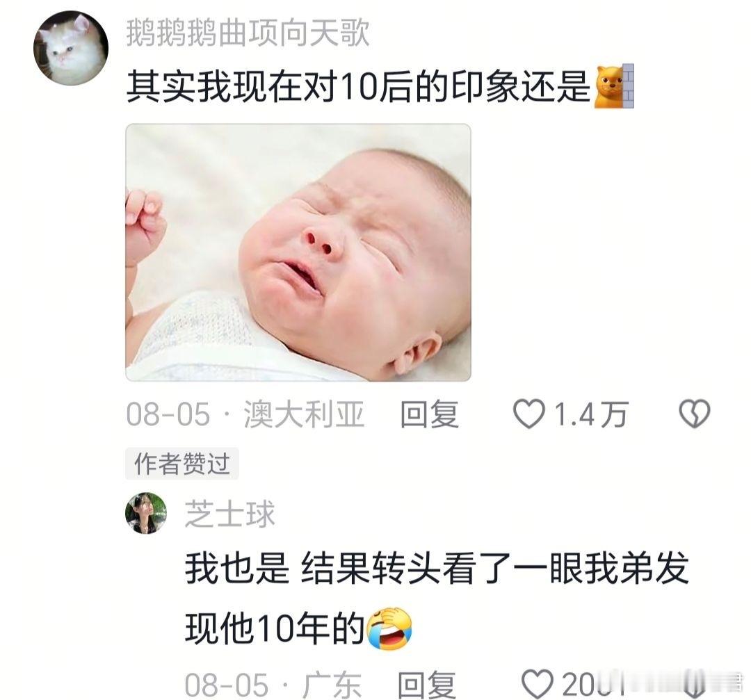Open username 芝士球 profile
Viewport: 751px width, 700px height.
coord(230,514)
